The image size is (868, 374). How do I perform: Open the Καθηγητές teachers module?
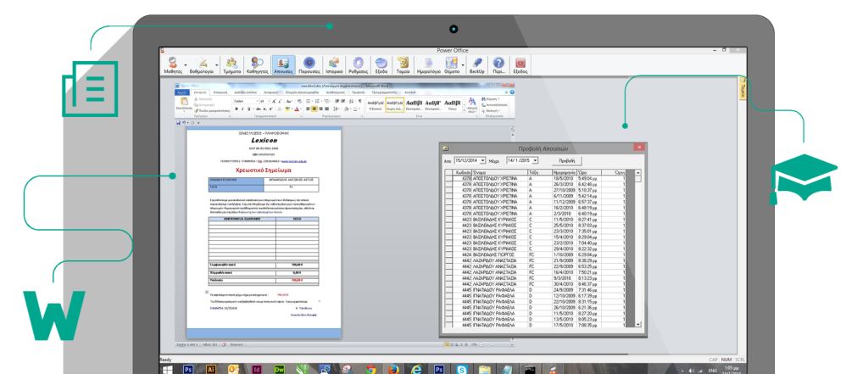tap(257, 64)
